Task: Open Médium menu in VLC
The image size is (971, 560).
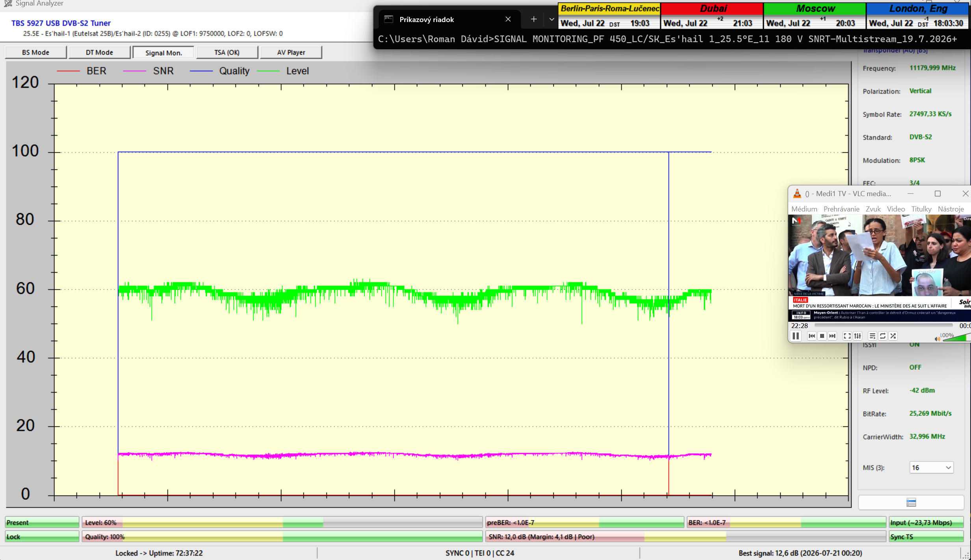Action: pos(804,209)
